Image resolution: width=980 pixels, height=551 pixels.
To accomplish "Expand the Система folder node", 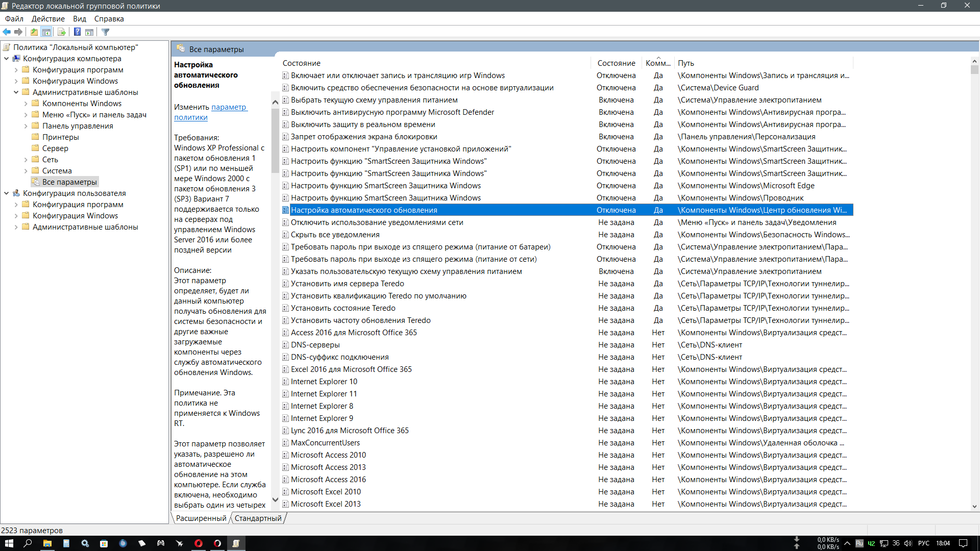I will tap(26, 171).
